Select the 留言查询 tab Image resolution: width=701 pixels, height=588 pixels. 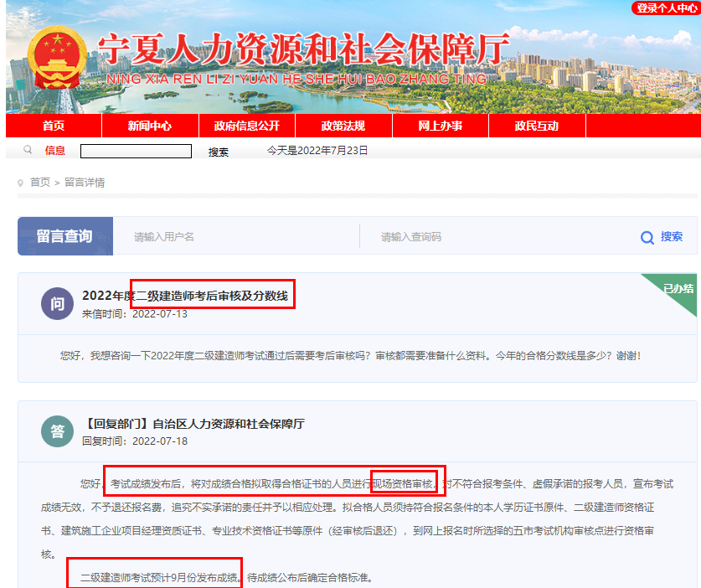[65, 236]
